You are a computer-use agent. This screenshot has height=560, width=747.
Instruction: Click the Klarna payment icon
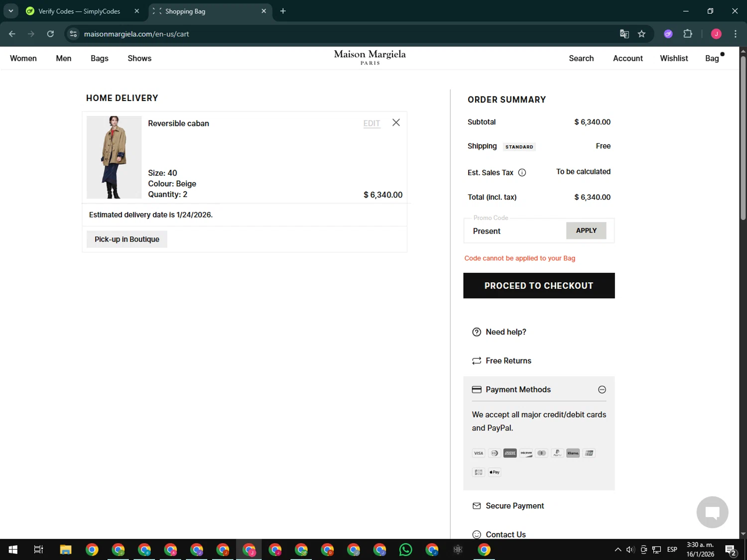coord(573,453)
